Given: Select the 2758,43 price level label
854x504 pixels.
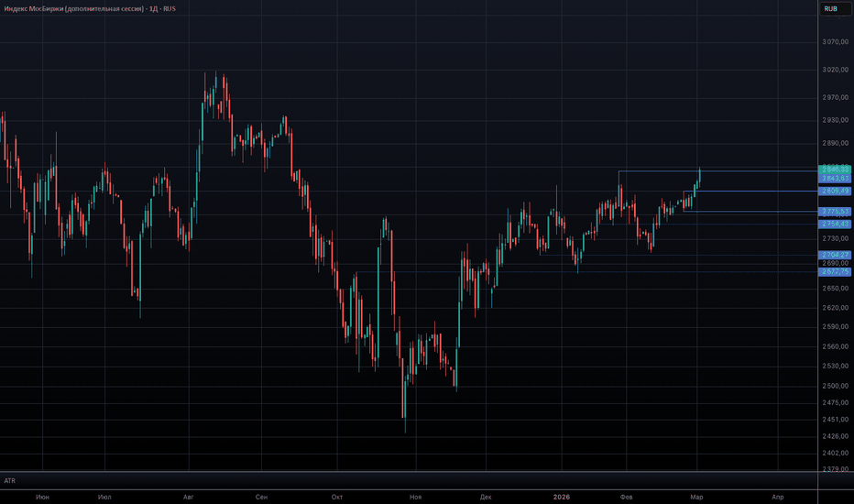Looking at the screenshot, I should pos(835,224).
